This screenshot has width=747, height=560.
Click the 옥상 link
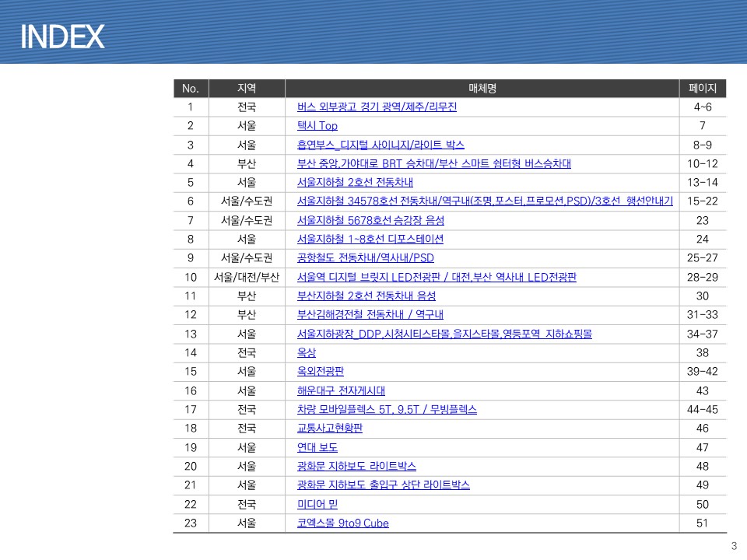pos(307,353)
